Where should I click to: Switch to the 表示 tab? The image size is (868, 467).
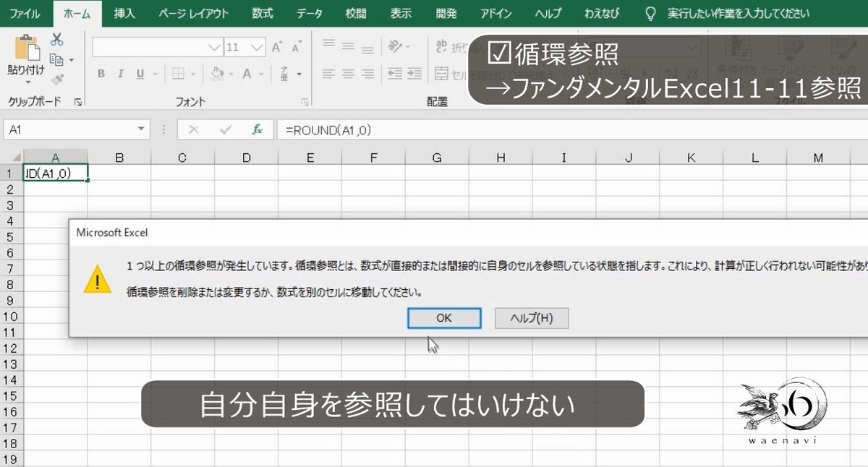pos(400,13)
